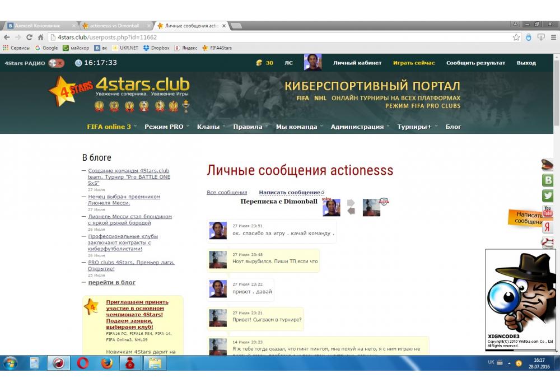Click the 'Играть сейчас' link
Viewport: 560px width, 392px height.
413,63
